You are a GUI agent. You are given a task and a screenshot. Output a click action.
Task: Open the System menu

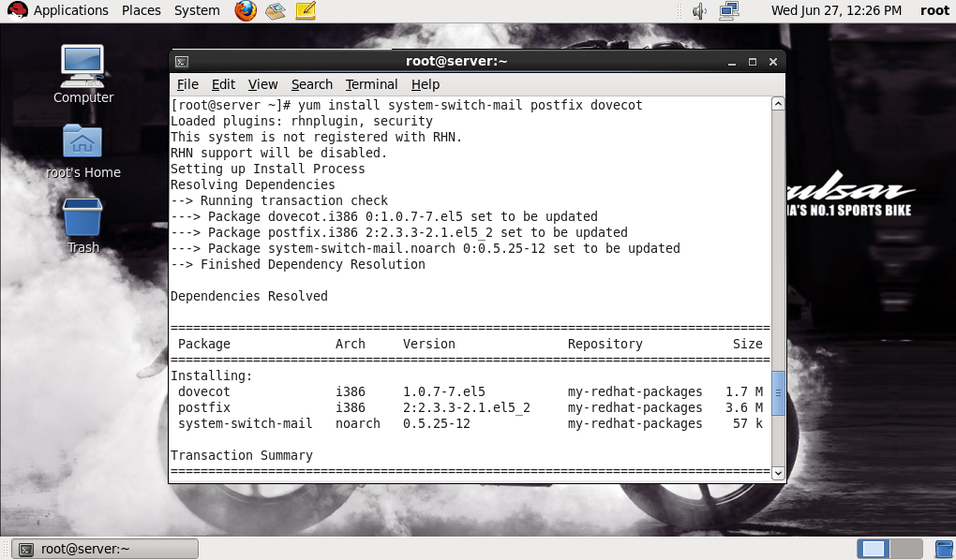[197, 10]
